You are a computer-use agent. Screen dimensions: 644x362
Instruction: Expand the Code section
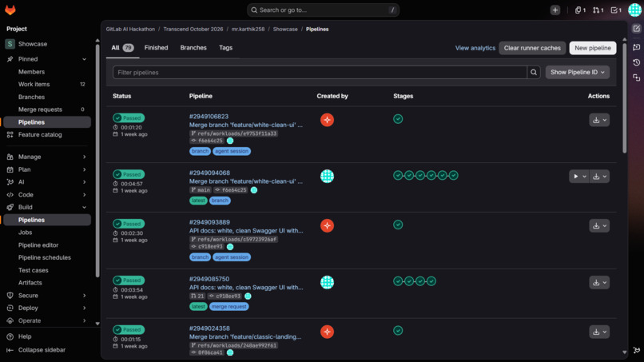point(47,195)
